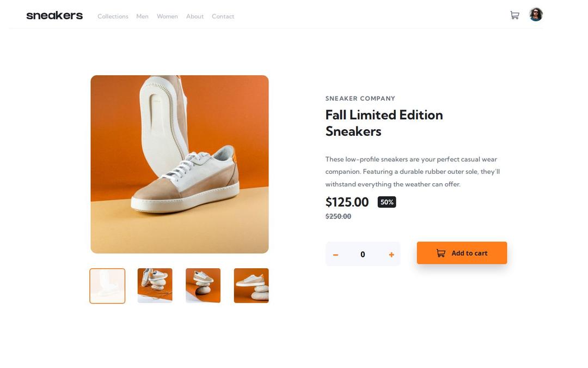
Task: Go to the Men section
Action: (x=142, y=16)
